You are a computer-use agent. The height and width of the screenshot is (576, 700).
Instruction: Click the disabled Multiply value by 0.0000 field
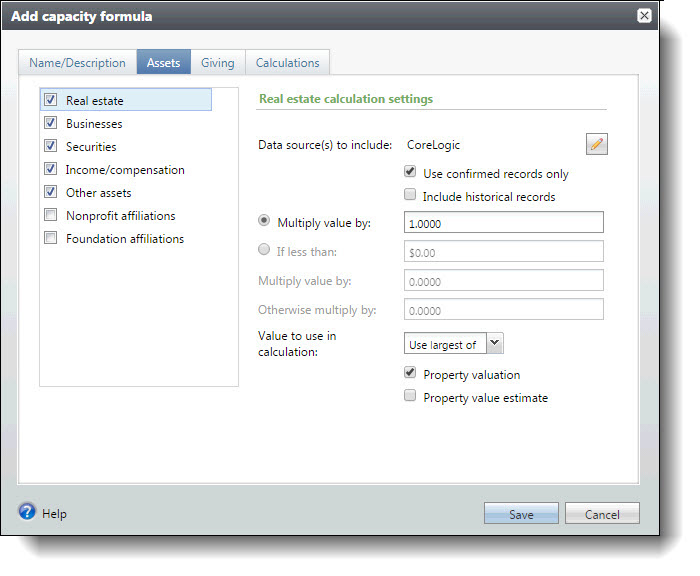504,280
